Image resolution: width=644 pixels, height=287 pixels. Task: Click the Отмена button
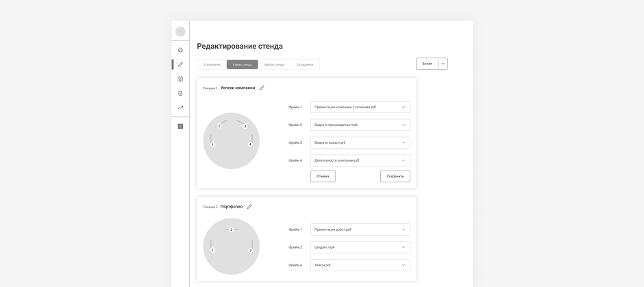[323, 176]
